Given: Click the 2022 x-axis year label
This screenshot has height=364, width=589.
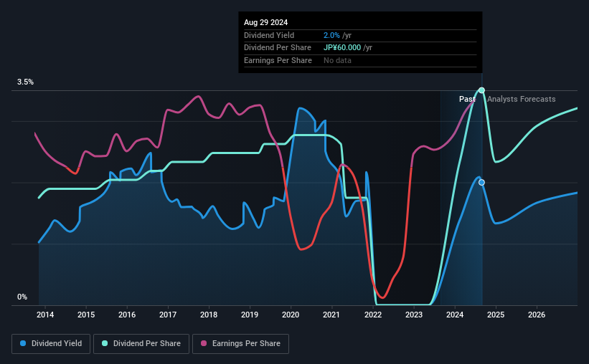Looking at the screenshot, I should 373,315.
